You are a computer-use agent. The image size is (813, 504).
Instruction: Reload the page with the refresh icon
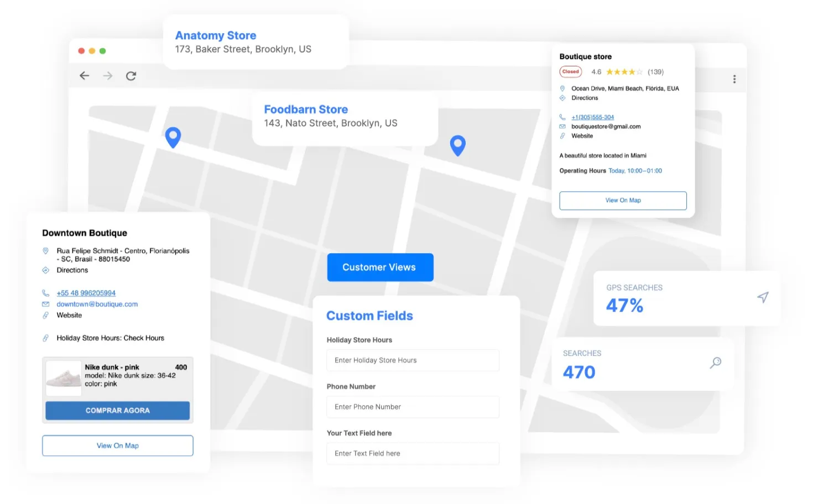click(x=131, y=76)
